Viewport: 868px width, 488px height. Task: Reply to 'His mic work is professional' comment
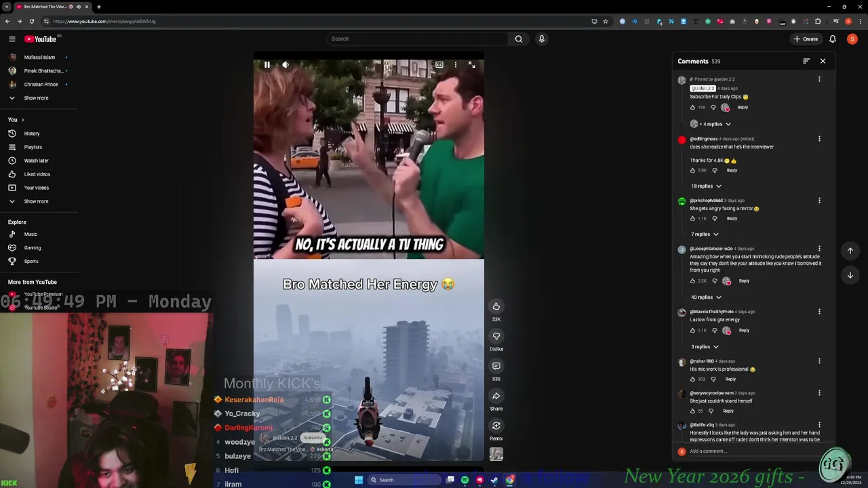pyautogui.click(x=730, y=380)
